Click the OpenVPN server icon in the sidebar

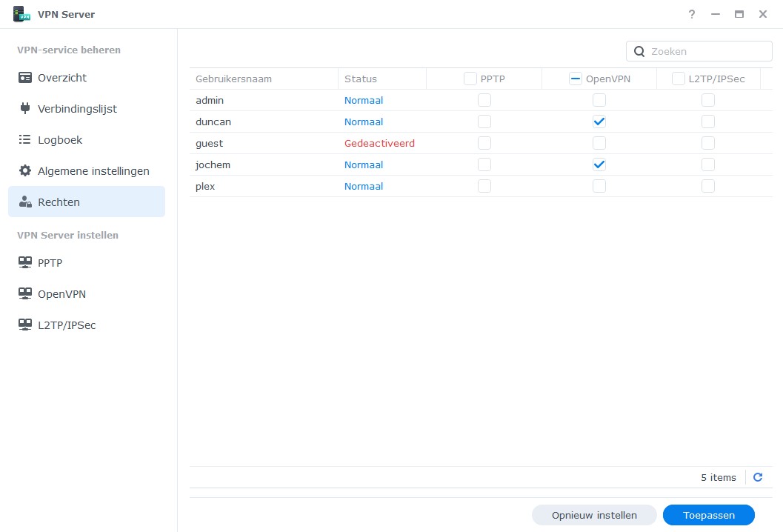pos(25,293)
